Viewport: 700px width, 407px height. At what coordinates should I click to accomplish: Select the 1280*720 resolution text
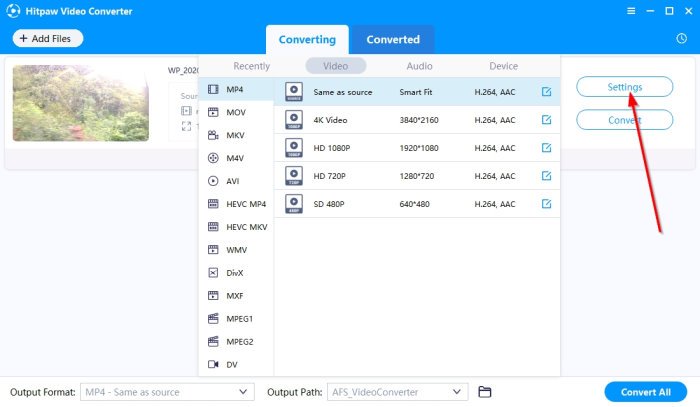(417, 176)
